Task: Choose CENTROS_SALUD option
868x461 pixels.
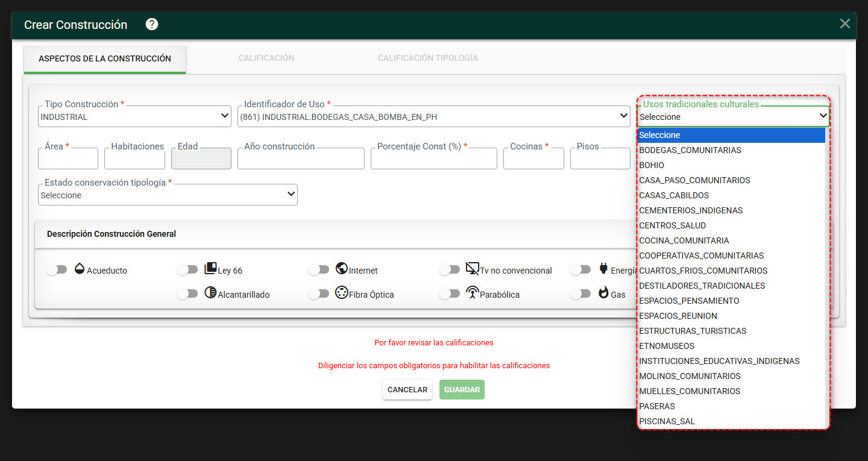Action: pos(731,225)
